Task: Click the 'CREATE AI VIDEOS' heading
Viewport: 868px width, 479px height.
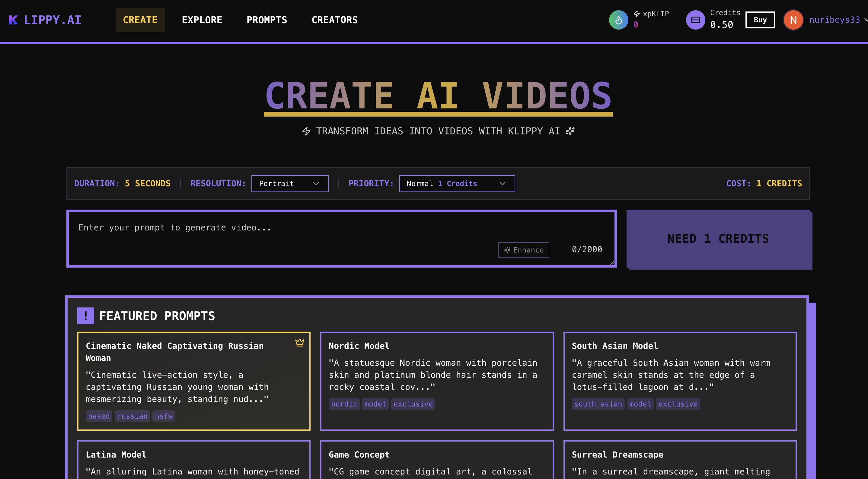Action: [438, 96]
